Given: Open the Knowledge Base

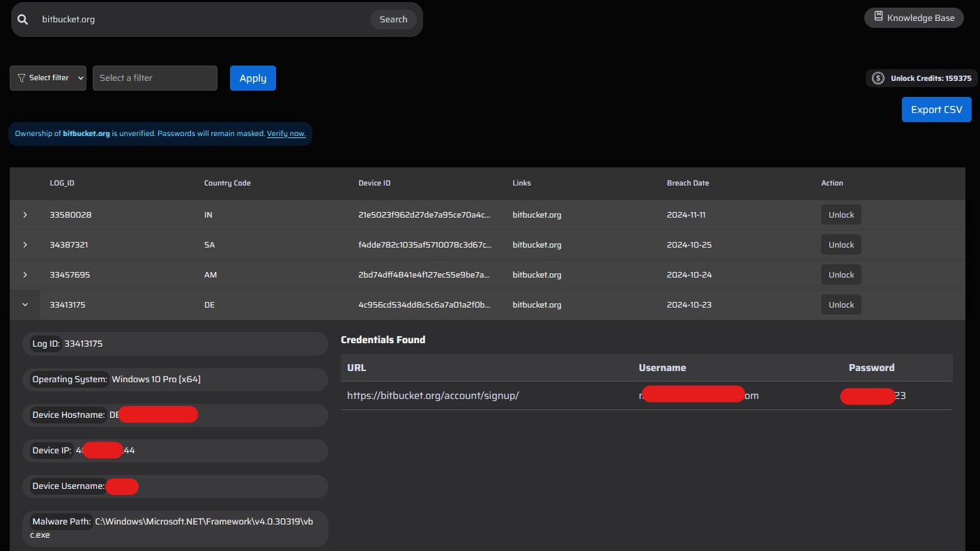Looking at the screenshot, I should 914,17.
